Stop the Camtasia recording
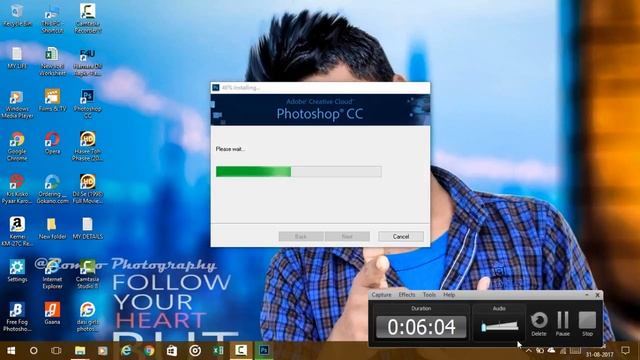This screenshot has height=360, width=640. coord(587,324)
